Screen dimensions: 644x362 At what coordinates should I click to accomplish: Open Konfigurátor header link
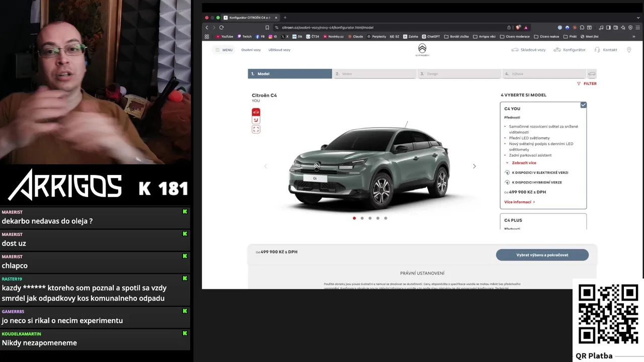[x=570, y=50]
